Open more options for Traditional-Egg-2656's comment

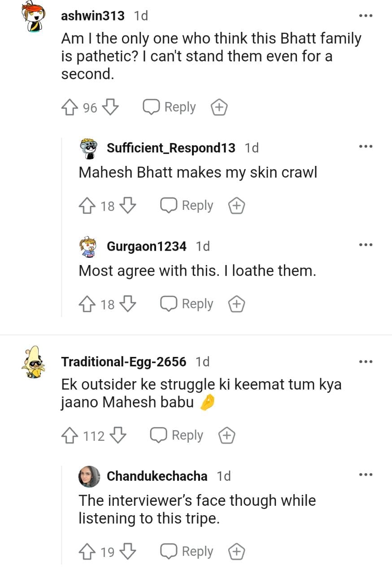(366, 361)
